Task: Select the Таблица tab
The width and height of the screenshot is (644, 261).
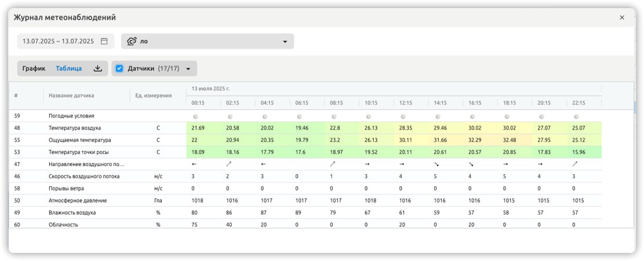Action: point(68,68)
